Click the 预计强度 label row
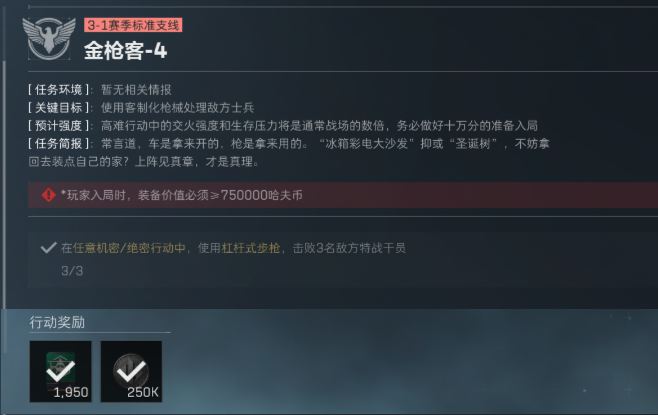 [x=283, y=125]
